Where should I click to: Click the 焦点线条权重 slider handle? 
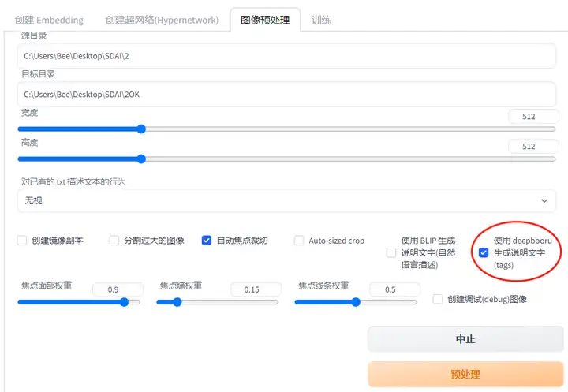tap(356, 302)
